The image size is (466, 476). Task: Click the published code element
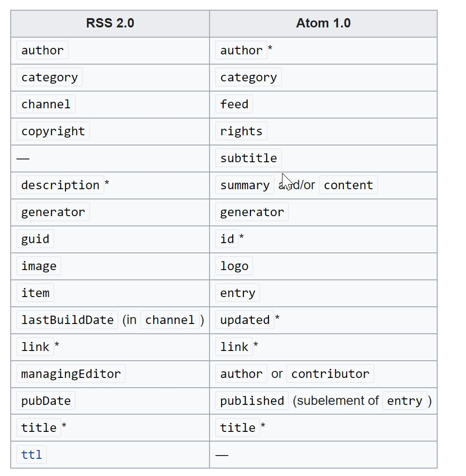pos(252,401)
